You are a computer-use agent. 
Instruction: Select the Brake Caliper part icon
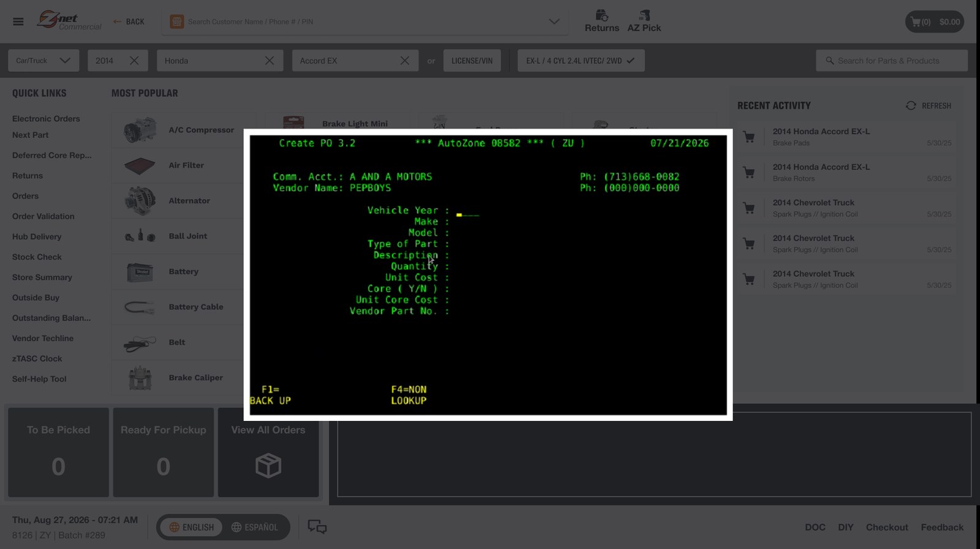(140, 378)
